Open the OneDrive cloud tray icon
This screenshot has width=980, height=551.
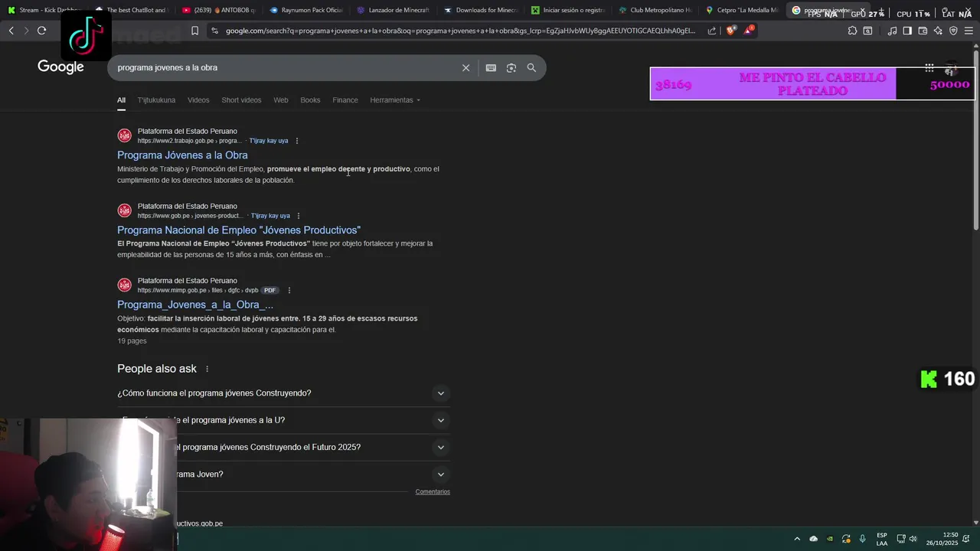[x=813, y=539]
